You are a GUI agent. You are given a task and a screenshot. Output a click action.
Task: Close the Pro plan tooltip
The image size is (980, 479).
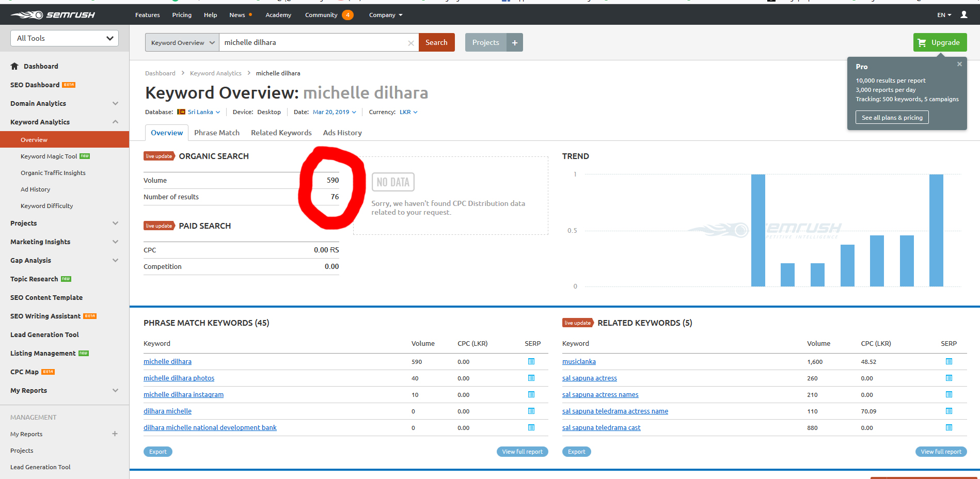(x=959, y=65)
